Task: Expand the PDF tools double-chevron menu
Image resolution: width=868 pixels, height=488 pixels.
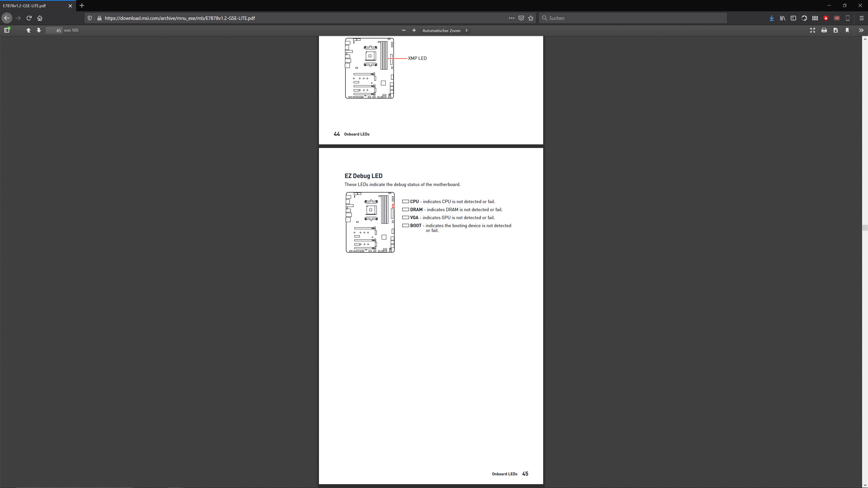Action: click(861, 30)
